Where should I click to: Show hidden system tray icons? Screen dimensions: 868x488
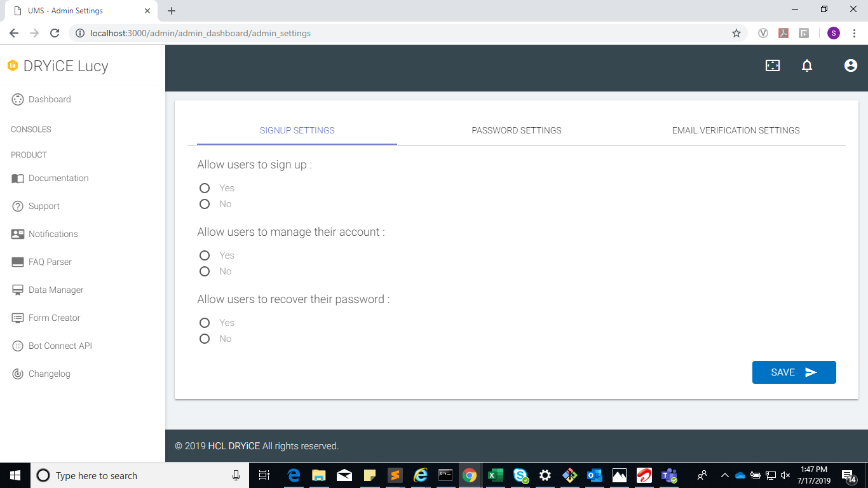[x=724, y=475]
